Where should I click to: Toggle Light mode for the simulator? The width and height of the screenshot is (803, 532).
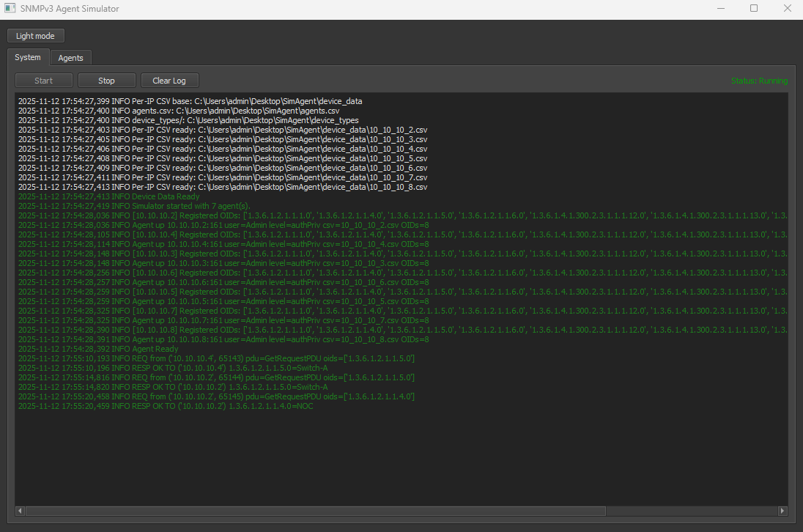coord(35,35)
